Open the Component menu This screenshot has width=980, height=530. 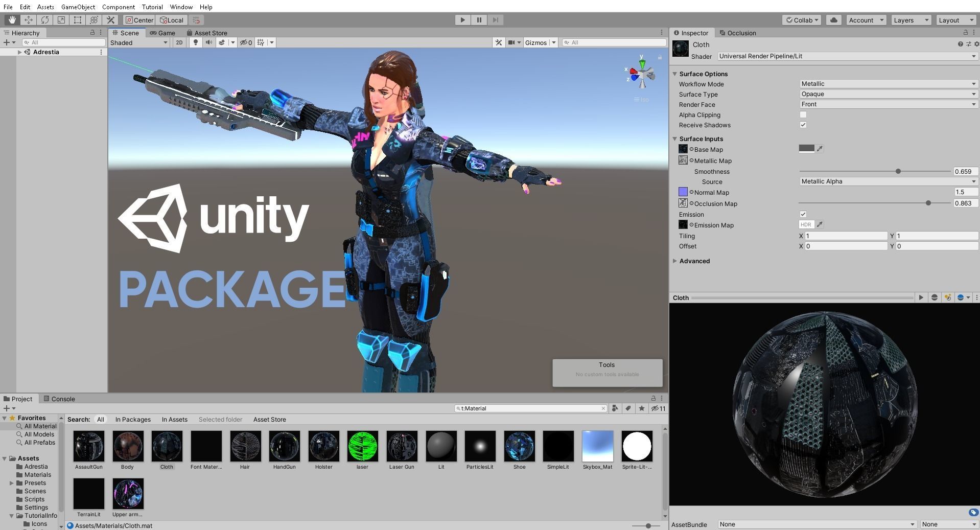tap(119, 7)
